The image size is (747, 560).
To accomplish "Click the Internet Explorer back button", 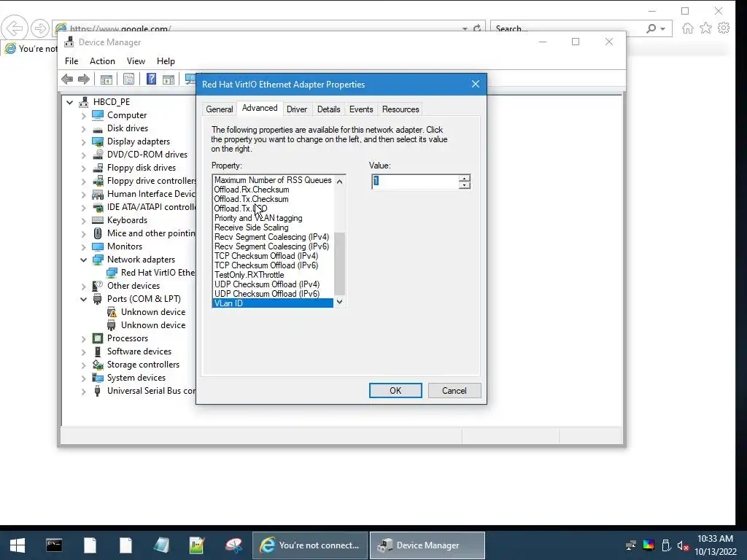I will [x=14, y=28].
